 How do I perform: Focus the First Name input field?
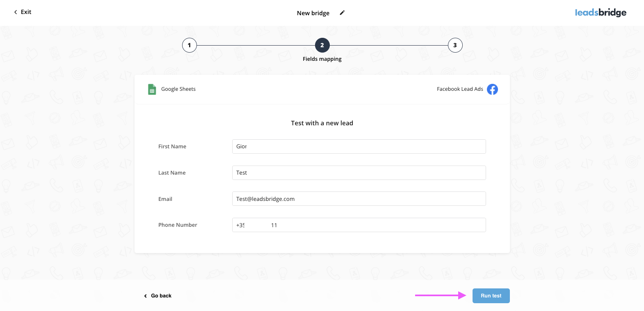[359, 146]
